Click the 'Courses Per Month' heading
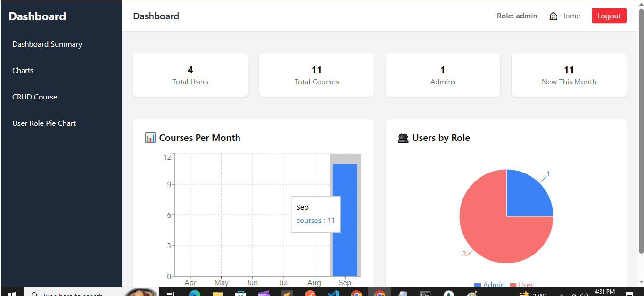Screen dimensions: 644x296 [199, 138]
